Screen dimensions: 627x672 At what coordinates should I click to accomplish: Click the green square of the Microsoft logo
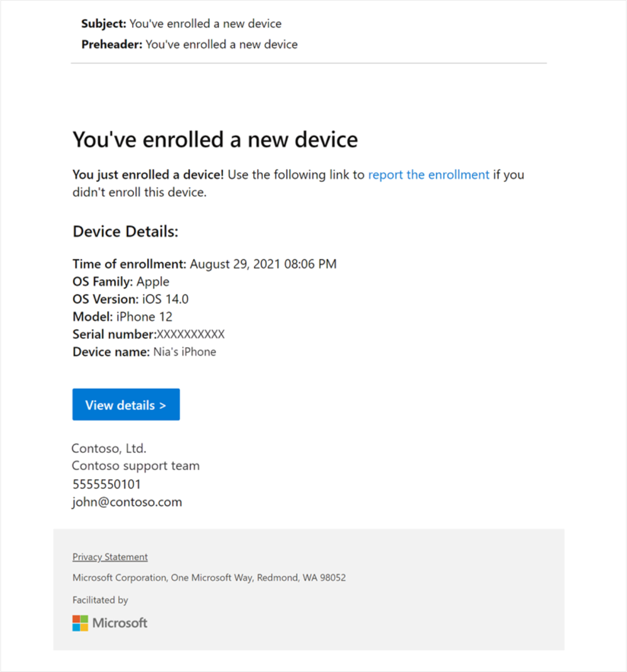[84, 619]
